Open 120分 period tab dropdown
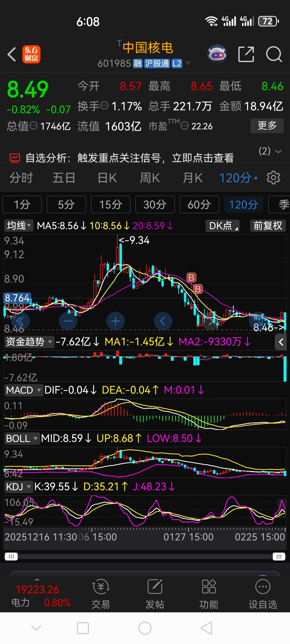290x644 pixels. click(238, 178)
